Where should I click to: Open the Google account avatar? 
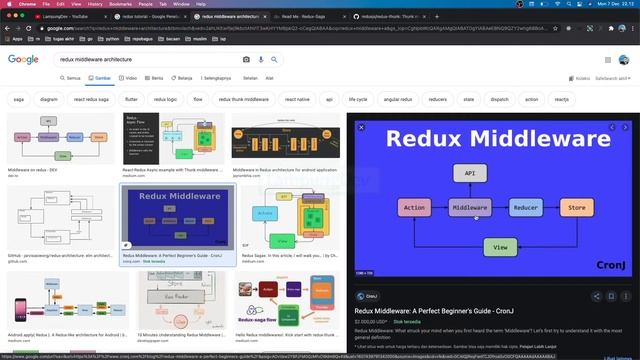click(x=624, y=60)
